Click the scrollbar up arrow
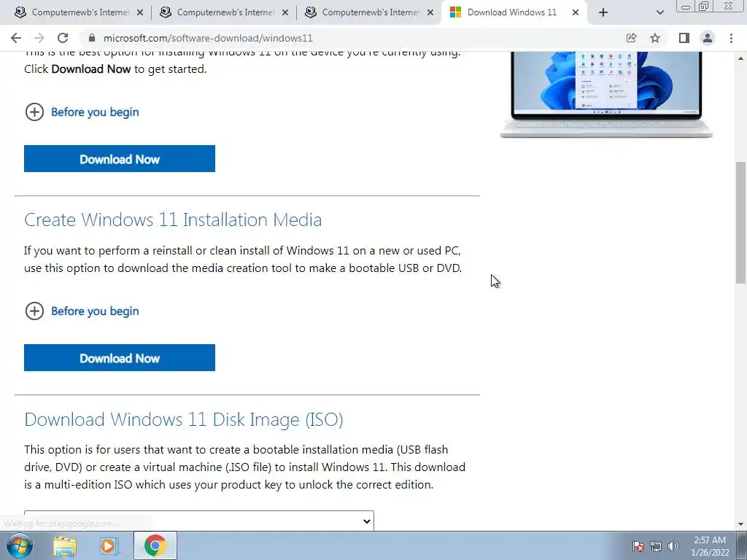The image size is (747, 560). 741,58
